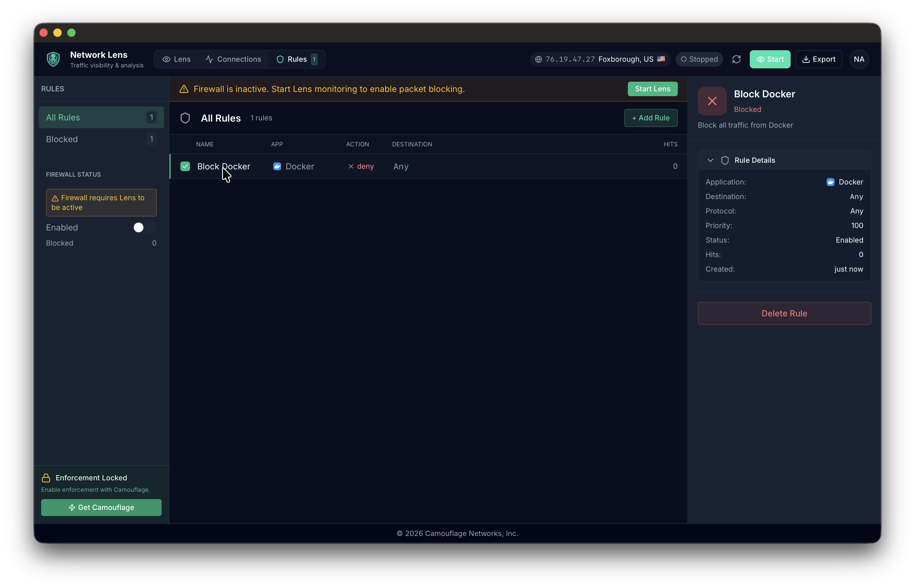Click the refresh icon in the header
The width and height of the screenshot is (915, 588).
tap(736, 59)
